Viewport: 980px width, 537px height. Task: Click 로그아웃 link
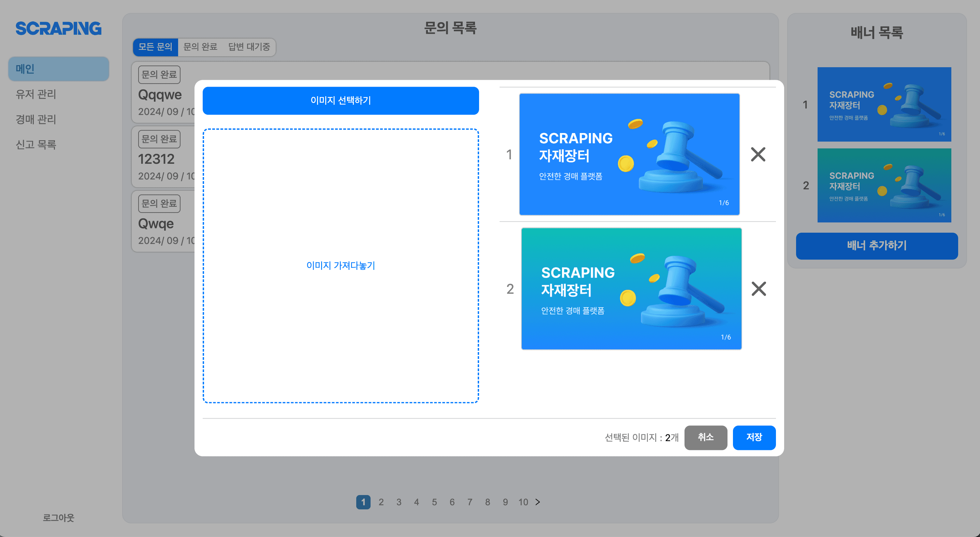58,518
